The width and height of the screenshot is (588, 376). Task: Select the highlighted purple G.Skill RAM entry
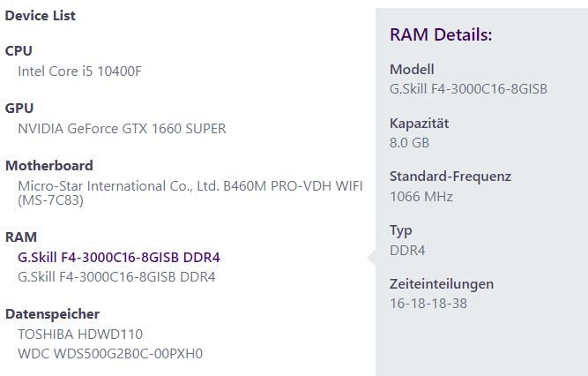tap(118, 258)
